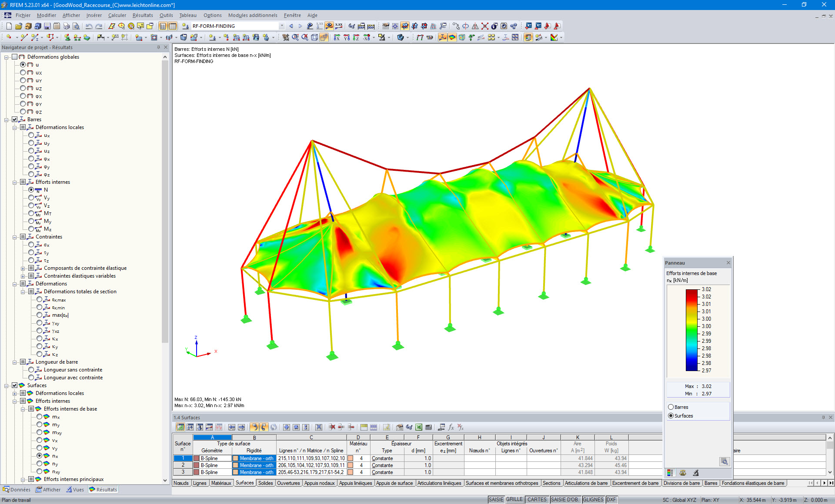This screenshot has width=835, height=504.
Task: Click the view in X direction icon
Action: [337, 37]
